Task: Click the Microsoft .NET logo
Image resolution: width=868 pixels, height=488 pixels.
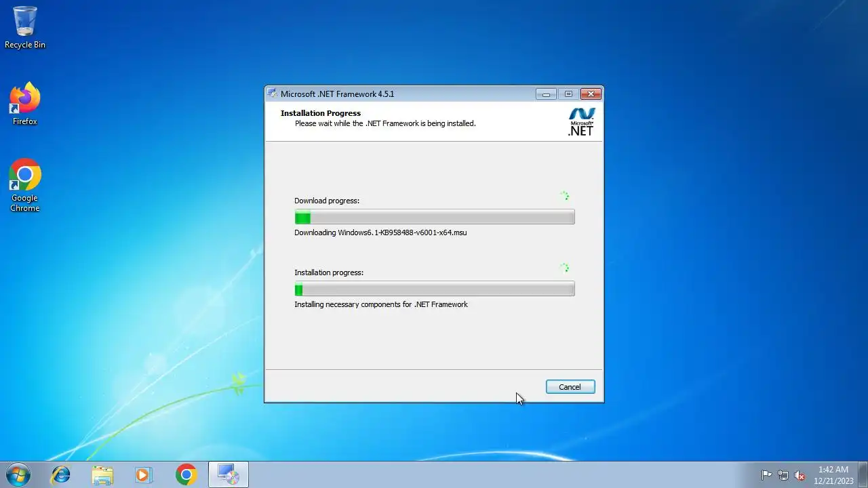Action: click(x=581, y=122)
